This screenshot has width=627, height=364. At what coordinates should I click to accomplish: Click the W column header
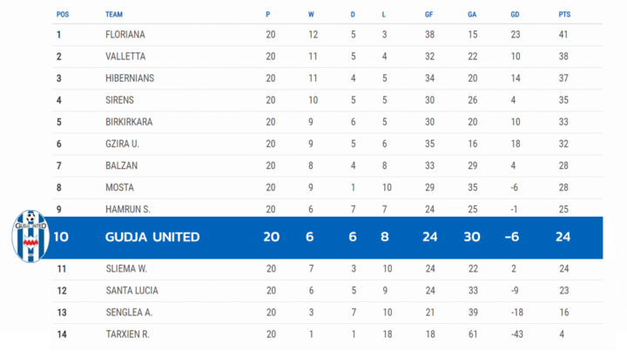(x=311, y=15)
